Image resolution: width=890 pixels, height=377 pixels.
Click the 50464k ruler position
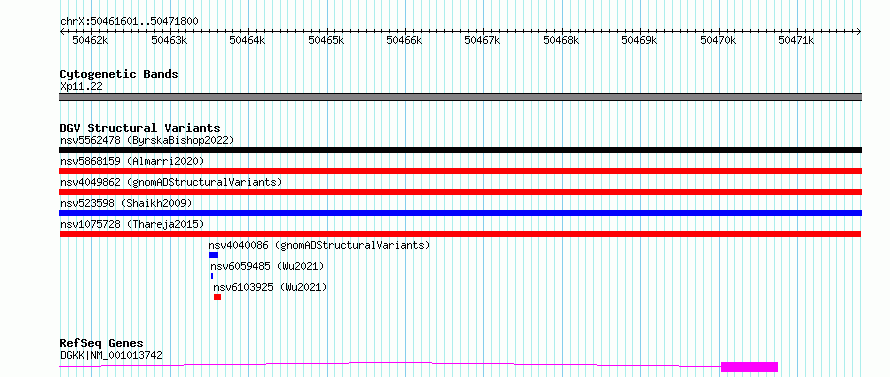(247, 40)
